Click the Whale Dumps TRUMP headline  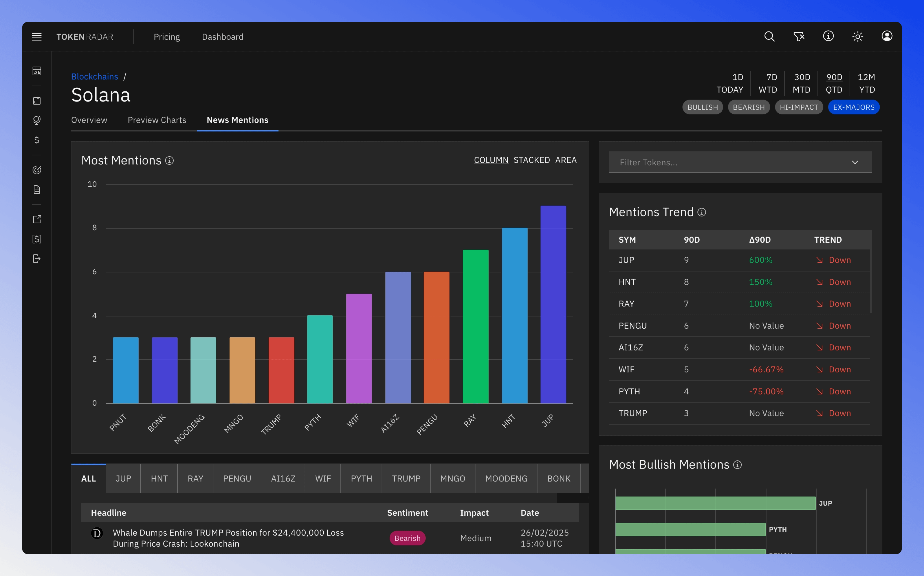click(228, 538)
